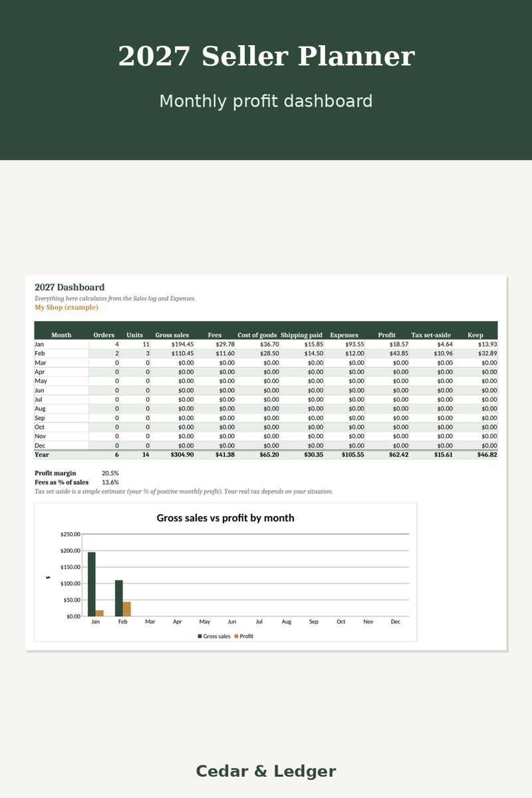Select the Orders column header
532x798 pixels.
coord(104,335)
